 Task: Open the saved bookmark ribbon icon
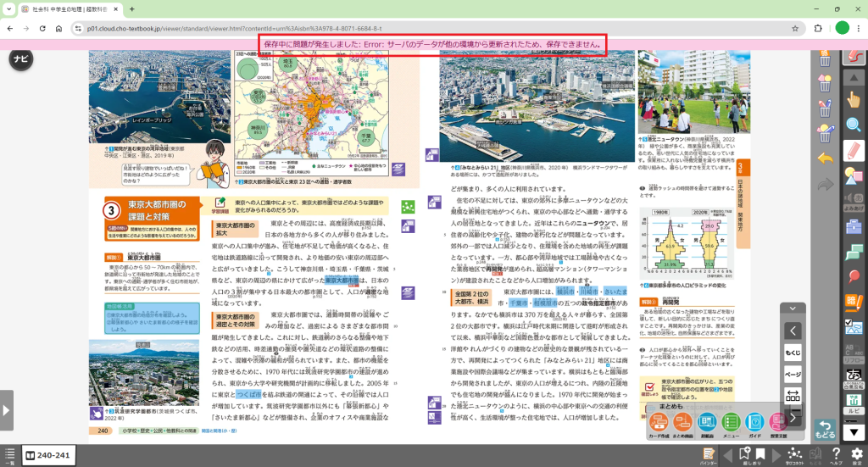coord(760,455)
